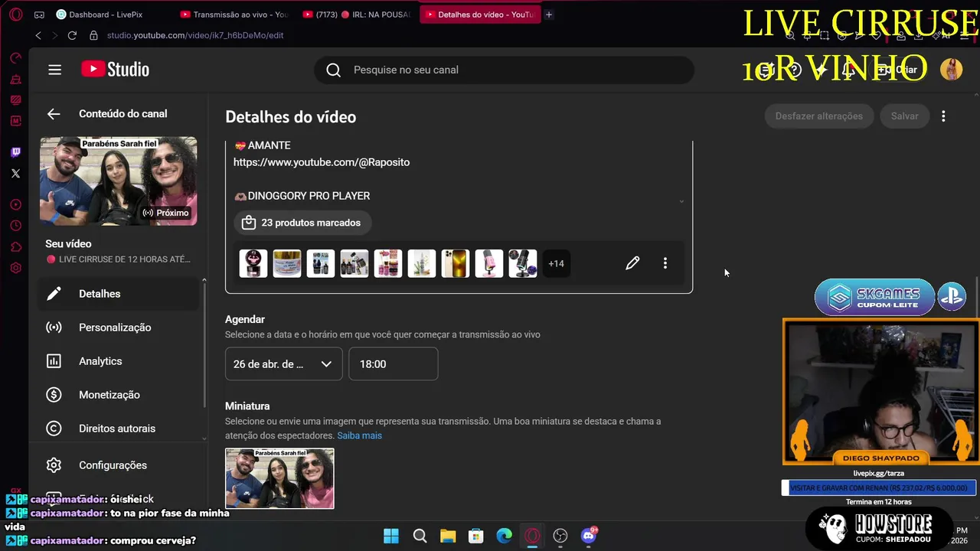The width and height of the screenshot is (980, 551).
Task: Open Twitch in Opera sidebar
Action: 15,152
